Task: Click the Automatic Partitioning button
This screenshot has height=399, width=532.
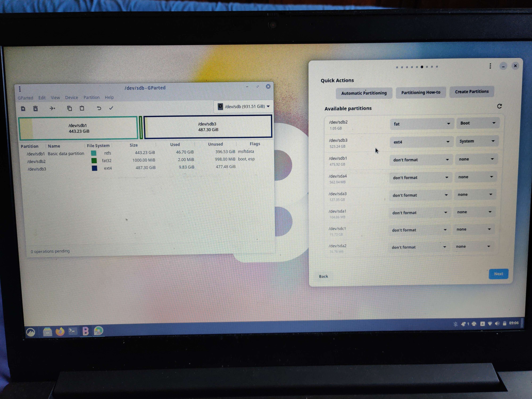Action: 364,93
